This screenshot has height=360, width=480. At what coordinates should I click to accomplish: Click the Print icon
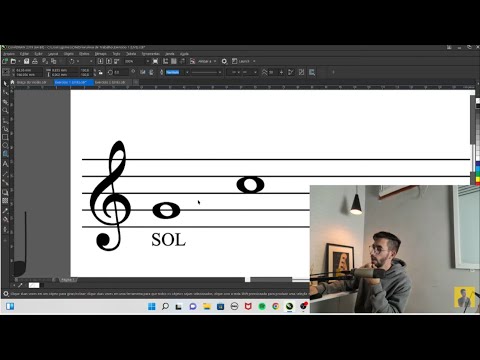[x=35, y=61]
